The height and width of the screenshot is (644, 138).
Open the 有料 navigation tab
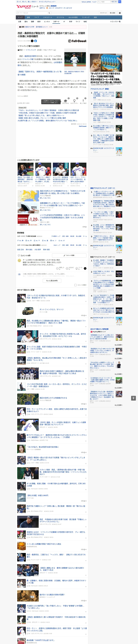tap(95, 17)
